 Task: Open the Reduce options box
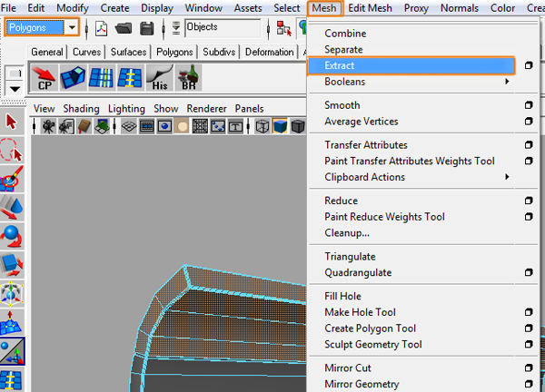(529, 201)
